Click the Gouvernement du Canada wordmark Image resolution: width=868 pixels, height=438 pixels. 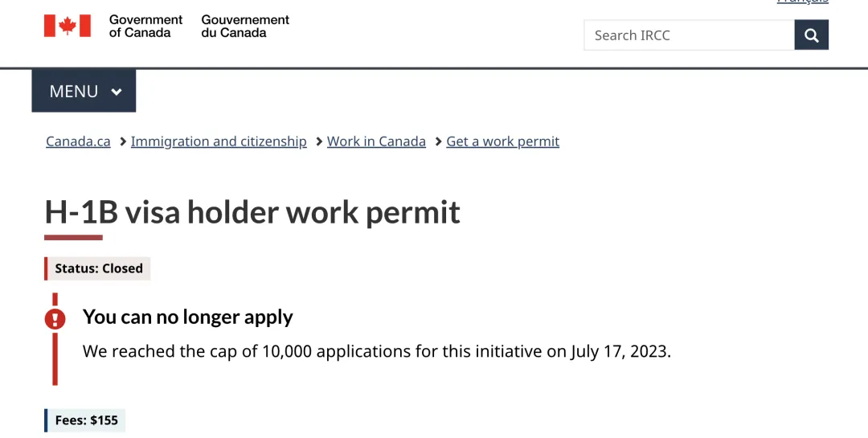coord(245,26)
